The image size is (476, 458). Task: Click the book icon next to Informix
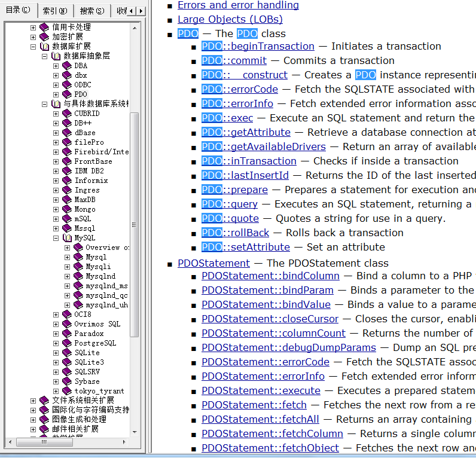(x=67, y=181)
